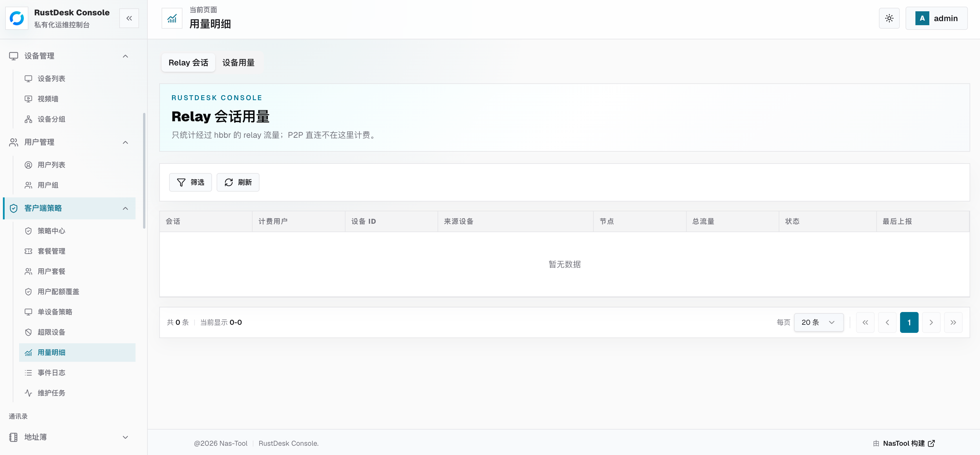Collapse the sidebar with the double-chevron button
980x455 pixels.
click(129, 18)
